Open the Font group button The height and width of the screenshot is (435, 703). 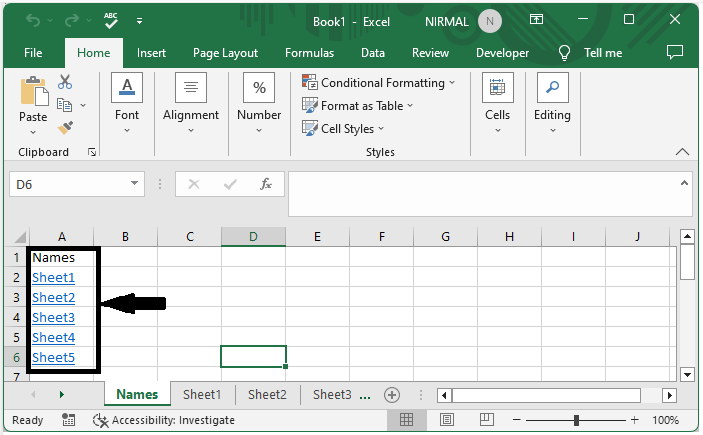127,103
